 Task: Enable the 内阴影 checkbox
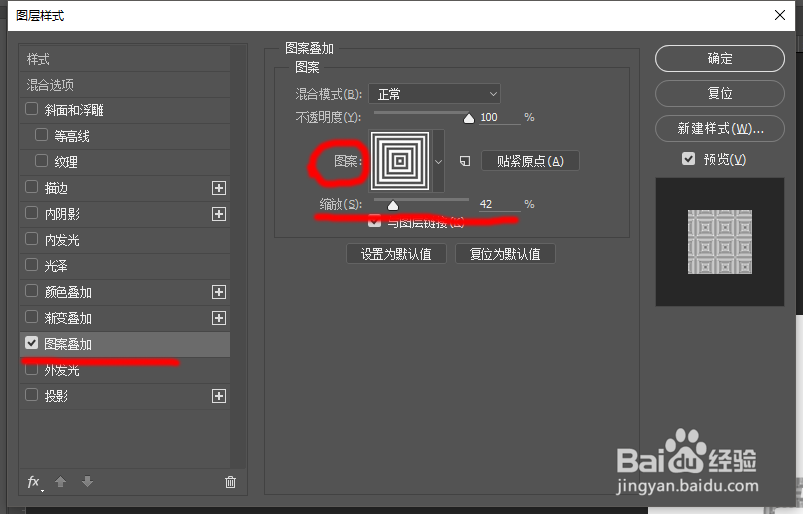(32, 213)
